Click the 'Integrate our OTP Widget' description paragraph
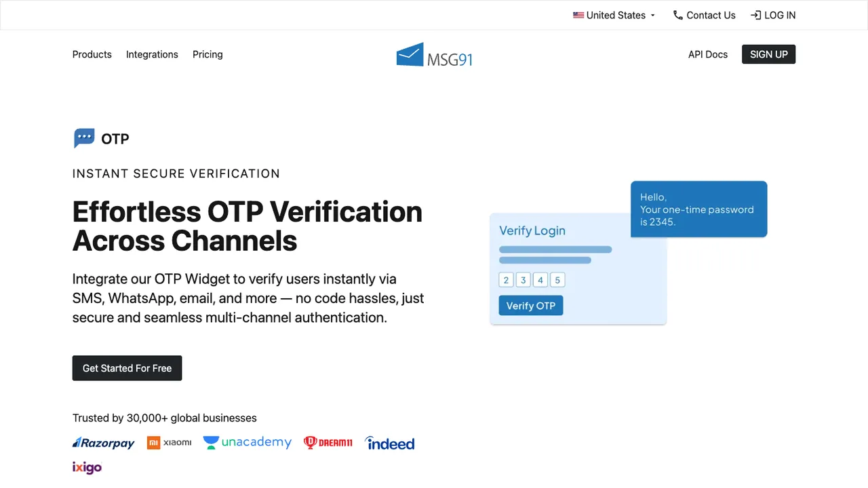Screen dimensions: 868x488 [248, 298]
